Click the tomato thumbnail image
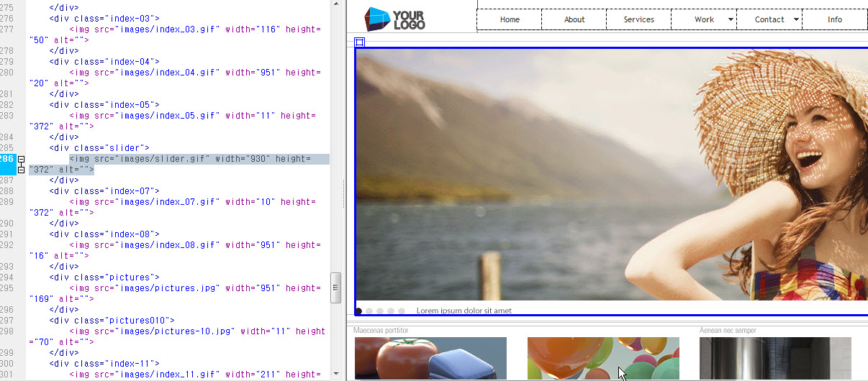Image resolution: width=868 pixels, height=381 pixels. 430,358
